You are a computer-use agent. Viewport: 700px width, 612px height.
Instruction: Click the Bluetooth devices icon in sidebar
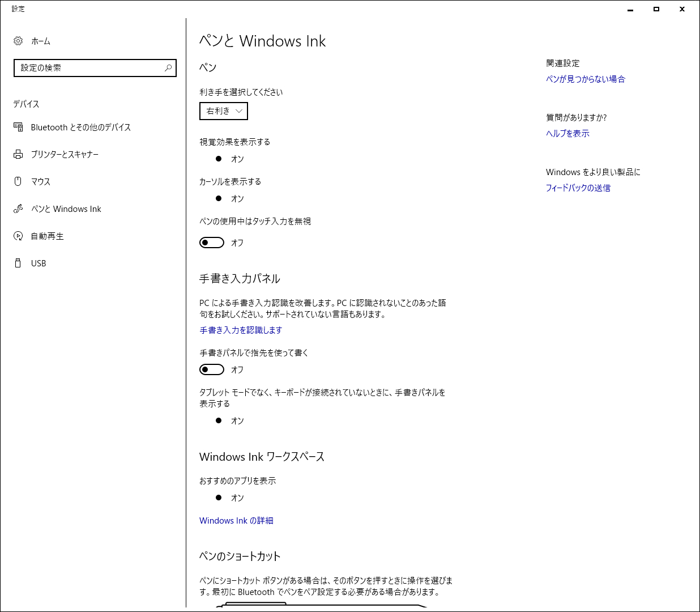[18, 127]
